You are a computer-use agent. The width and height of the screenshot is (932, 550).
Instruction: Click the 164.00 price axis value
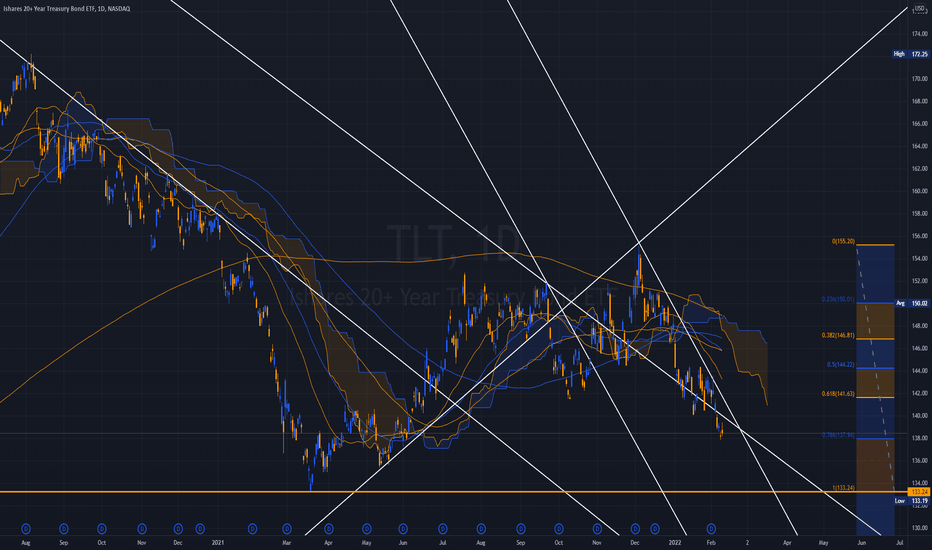tap(920, 146)
